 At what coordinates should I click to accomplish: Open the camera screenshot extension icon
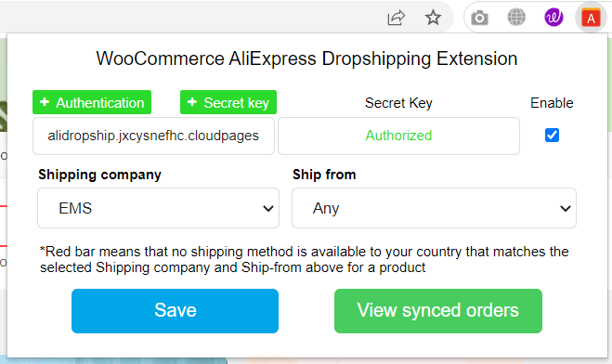point(479,18)
